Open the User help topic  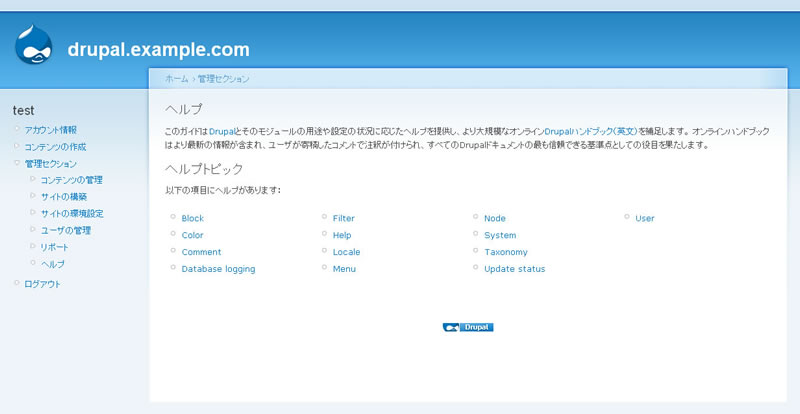click(x=645, y=218)
